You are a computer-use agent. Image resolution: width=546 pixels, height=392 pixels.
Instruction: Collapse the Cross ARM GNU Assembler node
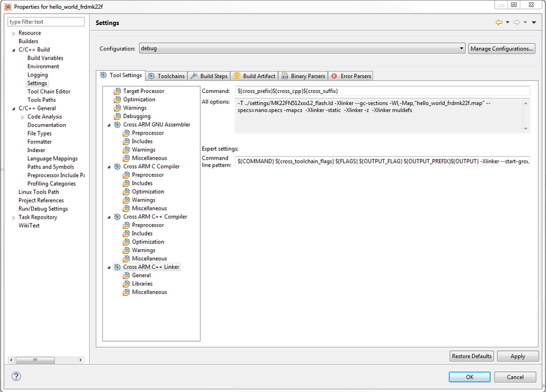tap(109, 125)
